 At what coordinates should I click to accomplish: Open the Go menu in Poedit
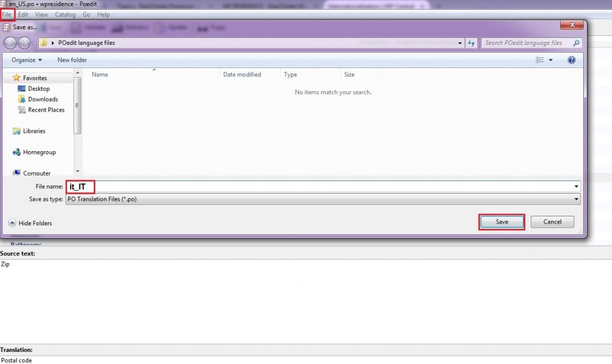tap(86, 14)
